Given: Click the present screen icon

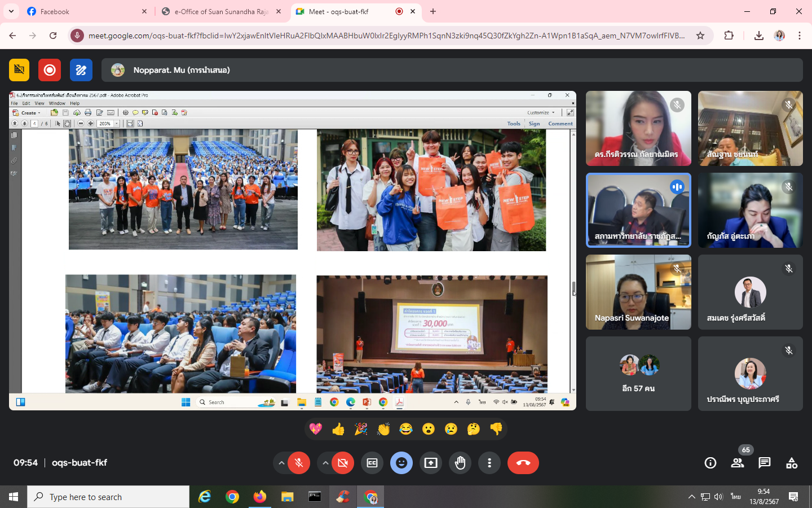Looking at the screenshot, I should (431, 463).
